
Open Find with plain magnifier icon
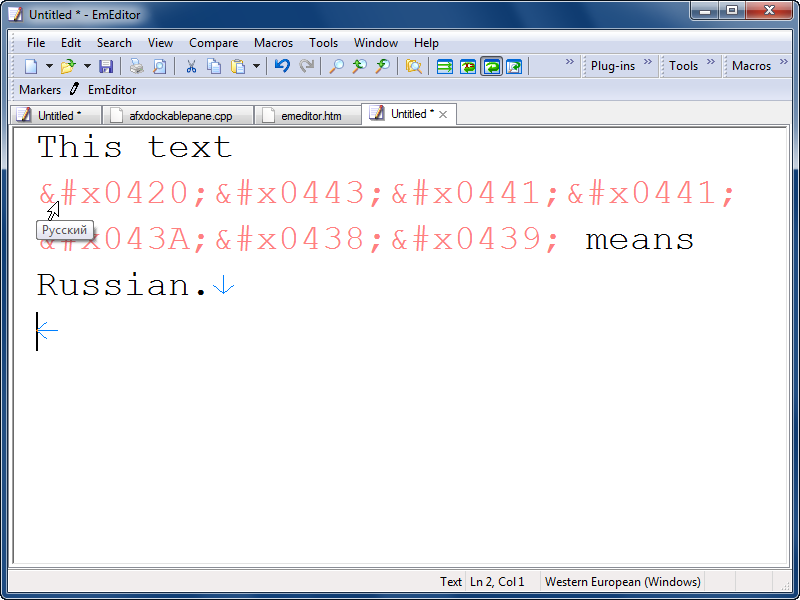[x=336, y=66]
